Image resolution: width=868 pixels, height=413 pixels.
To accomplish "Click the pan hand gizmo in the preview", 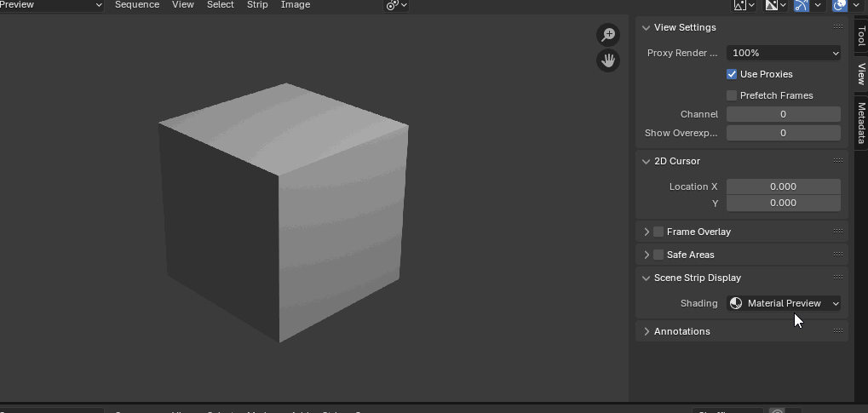I will pyautogui.click(x=608, y=60).
